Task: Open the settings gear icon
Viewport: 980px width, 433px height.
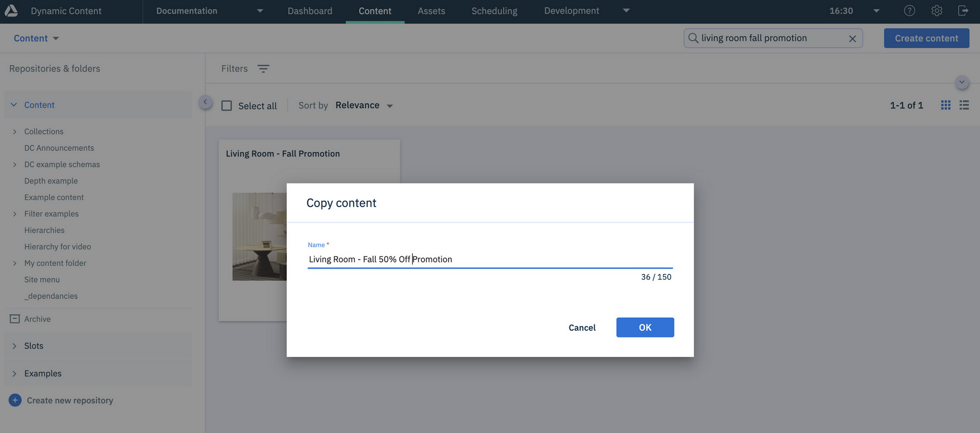Action: [x=937, y=10]
